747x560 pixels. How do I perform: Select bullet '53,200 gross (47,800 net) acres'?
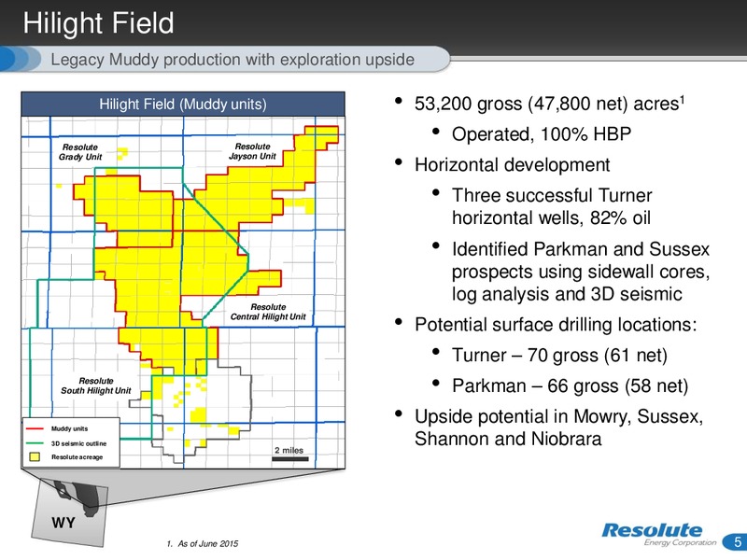click(x=549, y=104)
